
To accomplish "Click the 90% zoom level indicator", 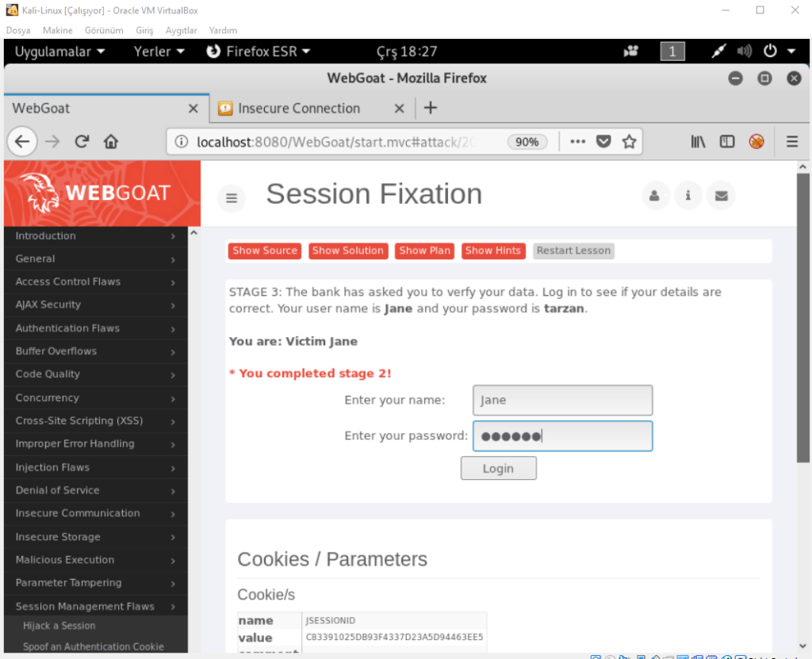I will [x=527, y=142].
